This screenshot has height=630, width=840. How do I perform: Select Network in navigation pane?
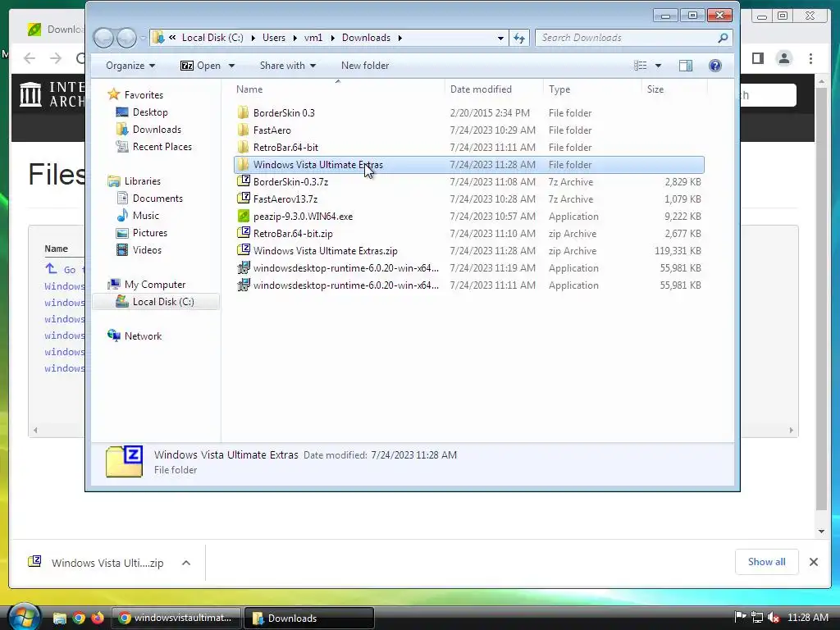click(x=135, y=336)
